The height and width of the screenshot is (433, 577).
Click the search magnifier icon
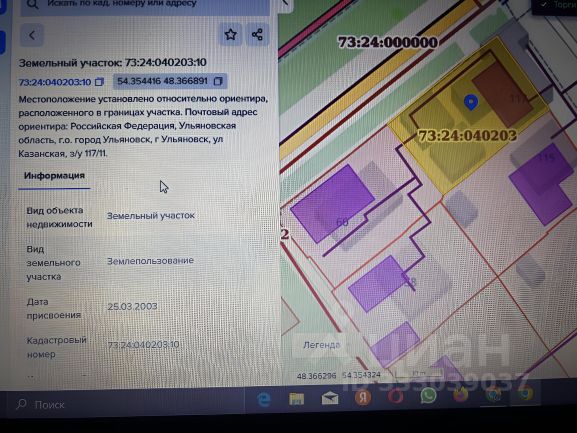32,4
